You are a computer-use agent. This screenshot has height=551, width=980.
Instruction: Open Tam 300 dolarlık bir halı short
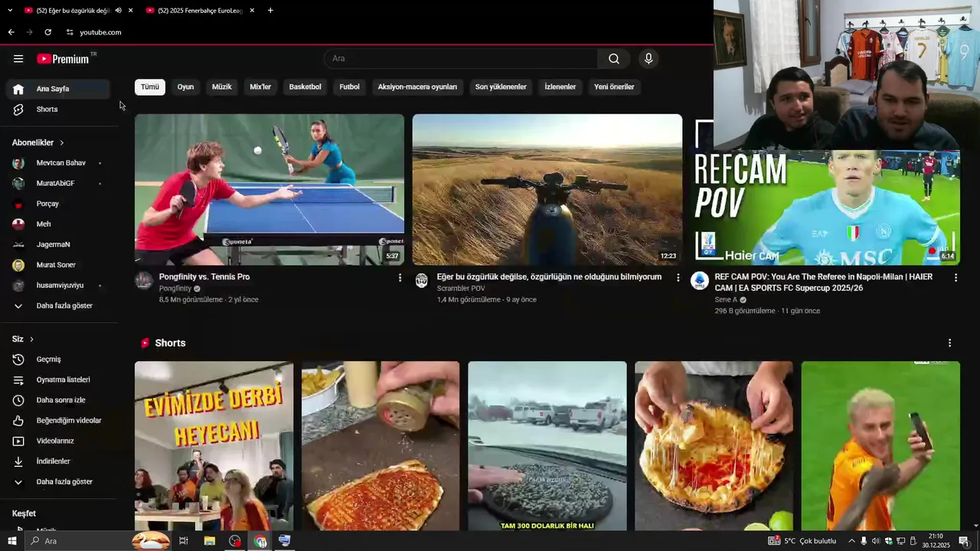tap(547, 446)
